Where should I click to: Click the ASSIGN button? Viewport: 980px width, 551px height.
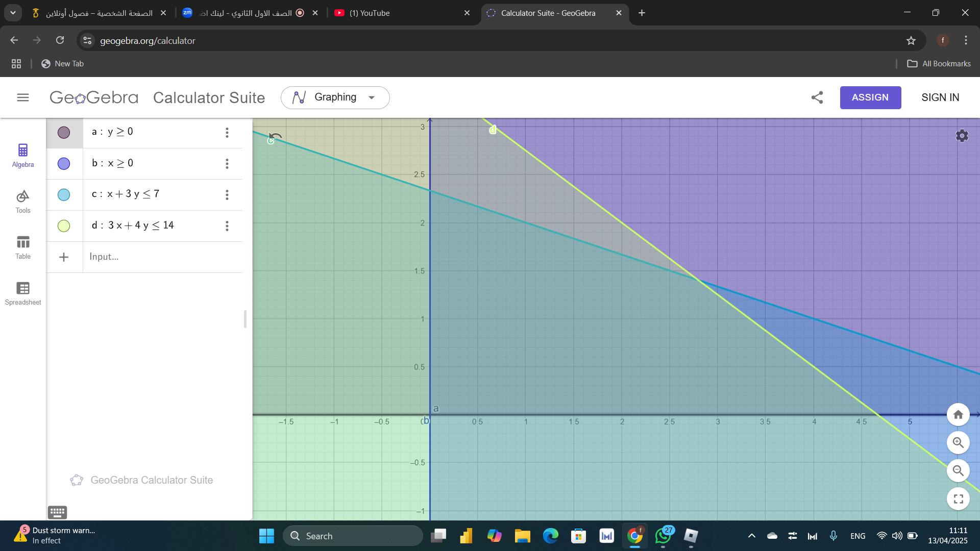(870, 97)
